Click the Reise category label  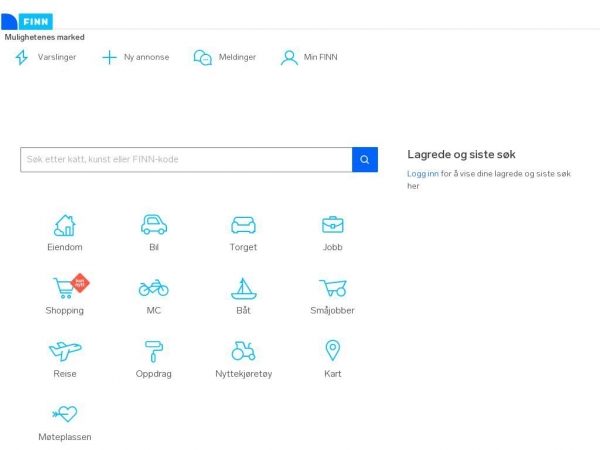tap(65, 374)
